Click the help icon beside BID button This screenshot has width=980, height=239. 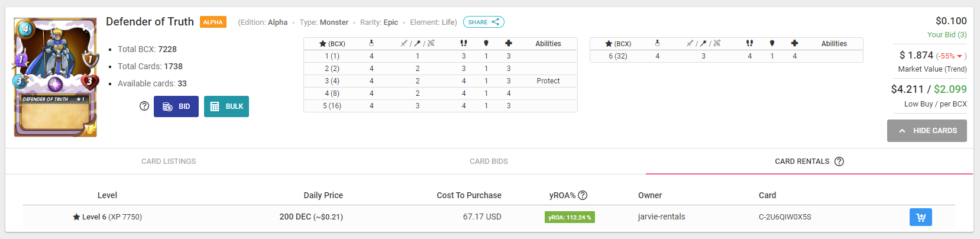tap(144, 106)
